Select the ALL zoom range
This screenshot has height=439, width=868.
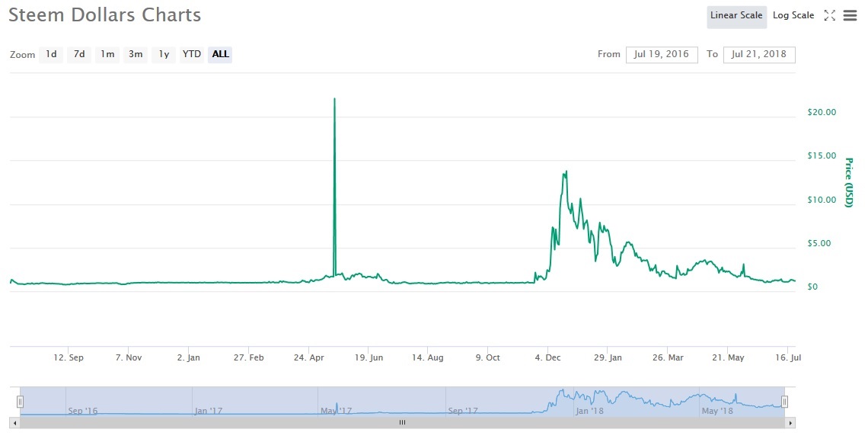[x=220, y=54]
